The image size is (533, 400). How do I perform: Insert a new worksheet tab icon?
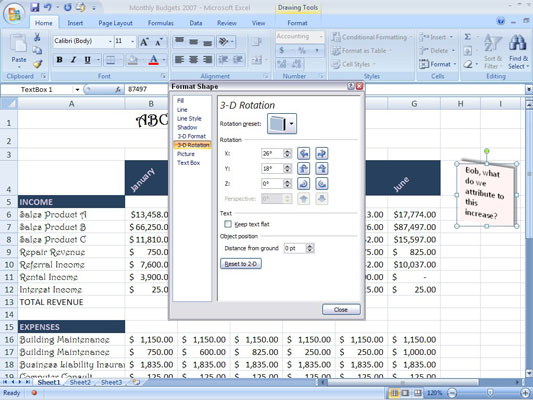tap(136, 382)
